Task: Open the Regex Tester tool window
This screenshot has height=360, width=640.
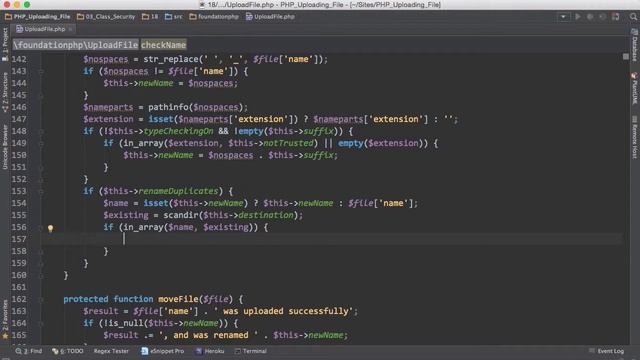Action: coord(111,351)
